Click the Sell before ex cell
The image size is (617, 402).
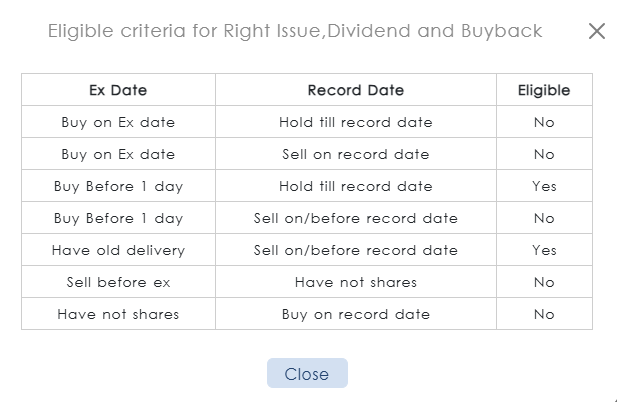coord(118,282)
